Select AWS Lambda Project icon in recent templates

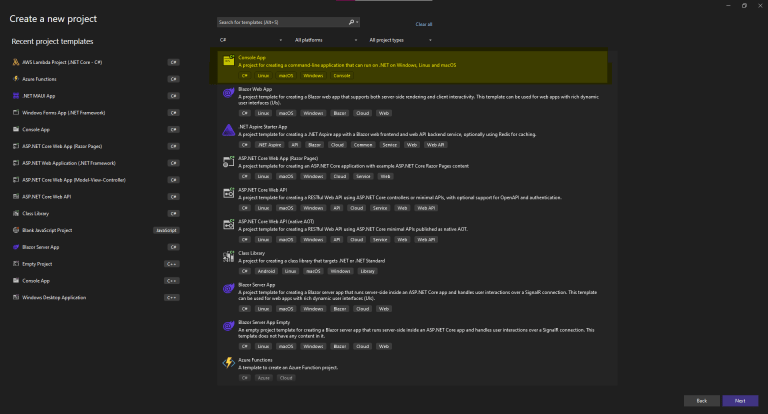pyautogui.click(x=15, y=62)
